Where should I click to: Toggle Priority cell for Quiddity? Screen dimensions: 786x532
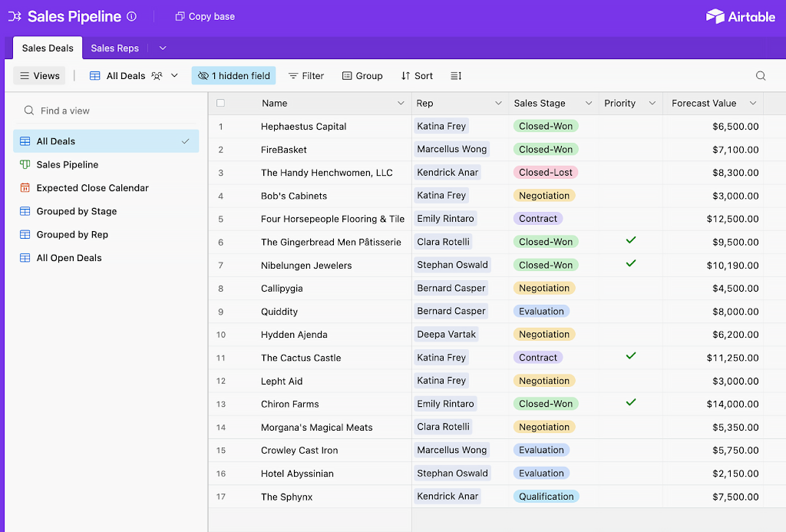(631, 312)
